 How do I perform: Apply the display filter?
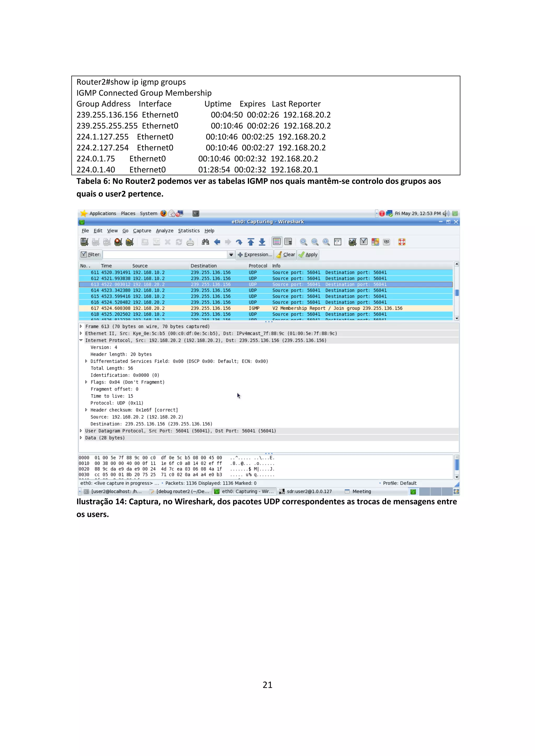[308, 255]
